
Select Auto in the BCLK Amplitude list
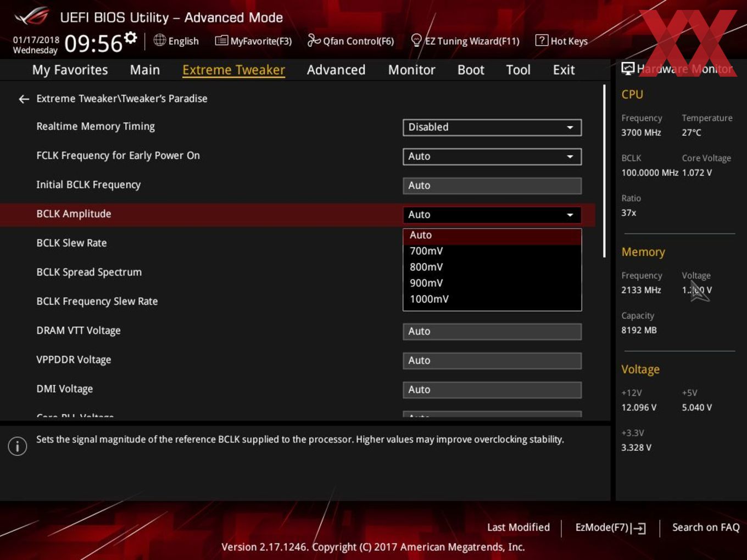pos(492,236)
